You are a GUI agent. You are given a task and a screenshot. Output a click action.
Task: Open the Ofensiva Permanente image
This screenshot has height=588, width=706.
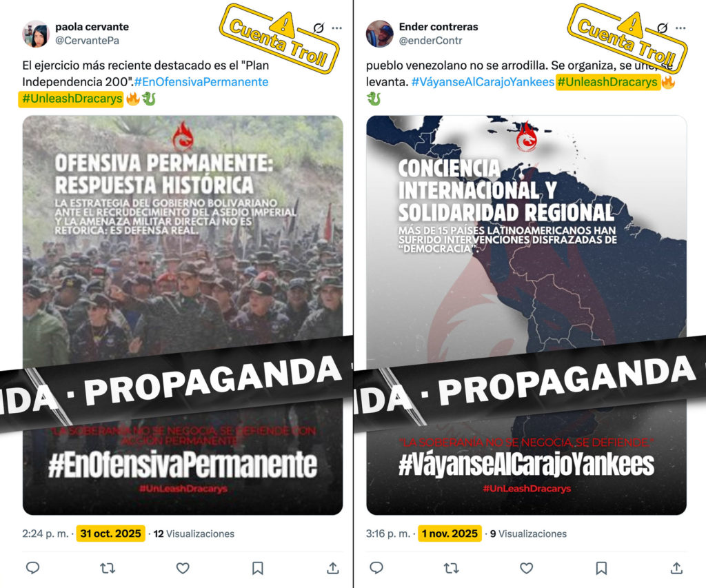pyautogui.click(x=183, y=315)
